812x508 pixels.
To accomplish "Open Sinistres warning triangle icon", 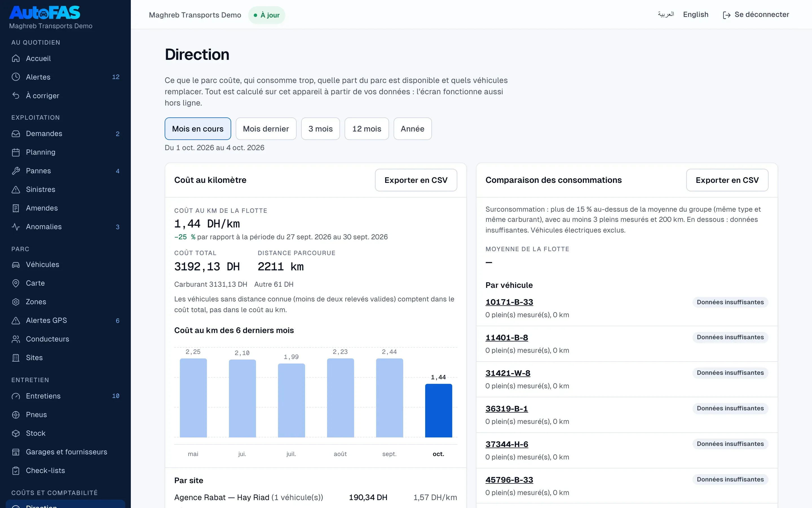I will click(x=16, y=189).
